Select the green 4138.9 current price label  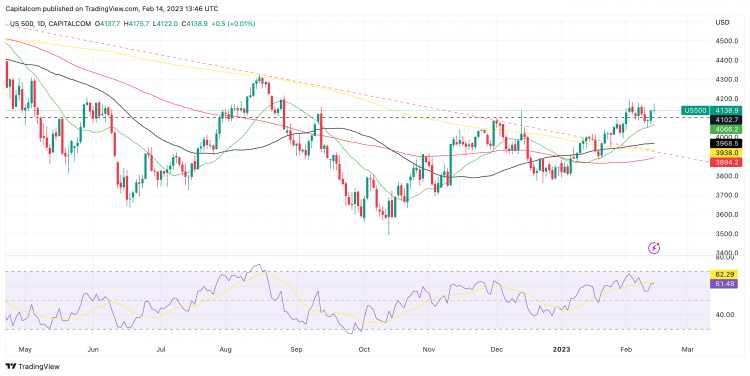point(725,110)
